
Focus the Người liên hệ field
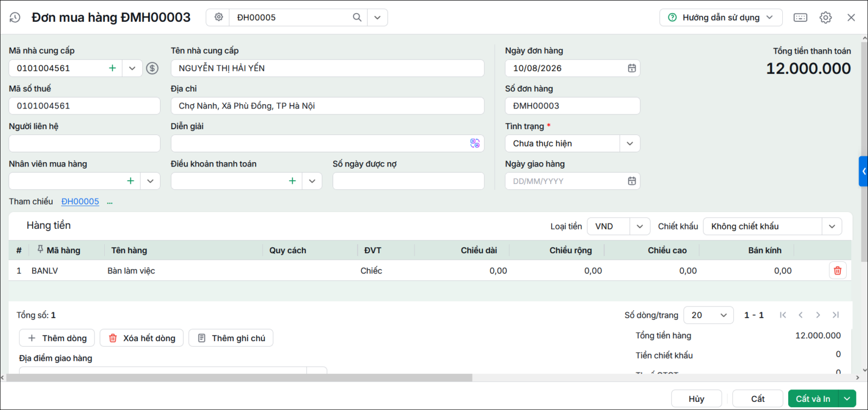[x=85, y=144]
